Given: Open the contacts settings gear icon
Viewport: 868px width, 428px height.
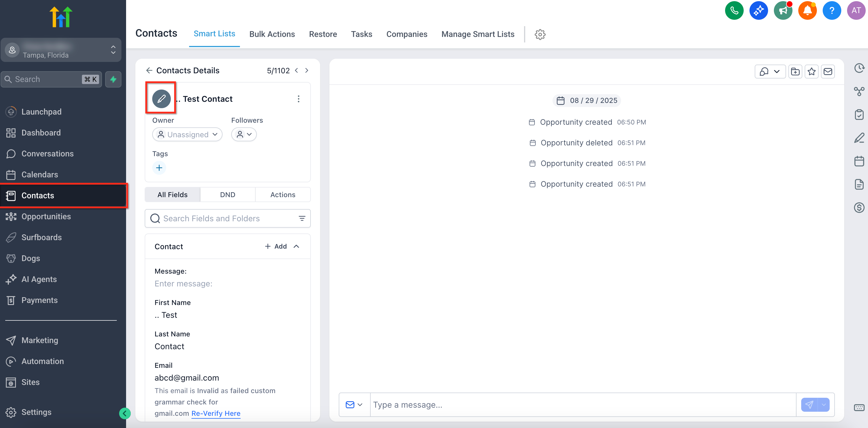Looking at the screenshot, I should [540, 34].
